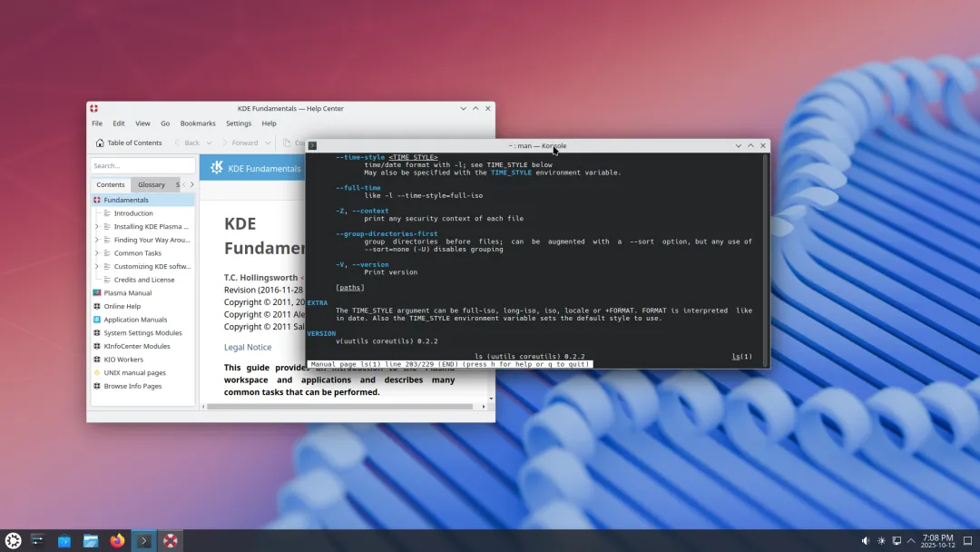This screenshot has height=552, width=980.
Task: Click Help Center vertical scroll-down arrow
Action: click(491, 399)
